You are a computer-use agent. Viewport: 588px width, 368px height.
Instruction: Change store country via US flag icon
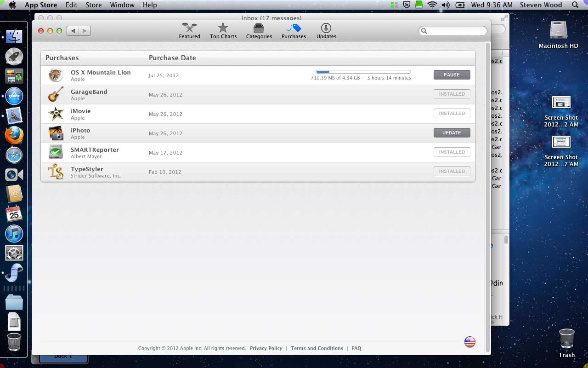click(469, 342)
